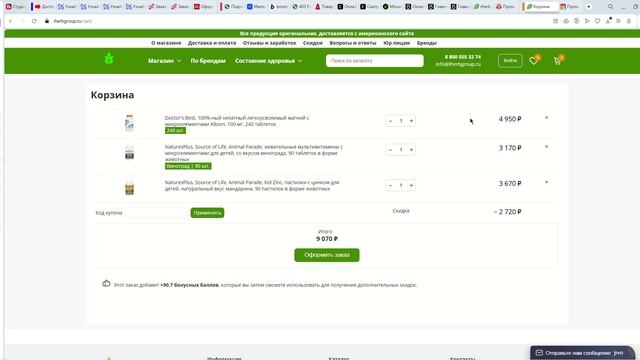Open Animal Parade multivitamin product title

(x=254, y=153)
